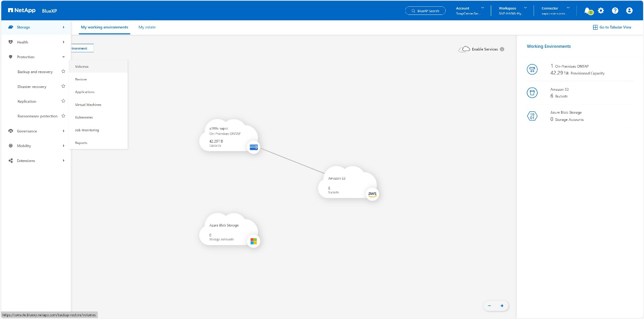Favorite Disaster recovery with star
The height and width of the screenshot is (319, 644).
click(x=63, y=86)
